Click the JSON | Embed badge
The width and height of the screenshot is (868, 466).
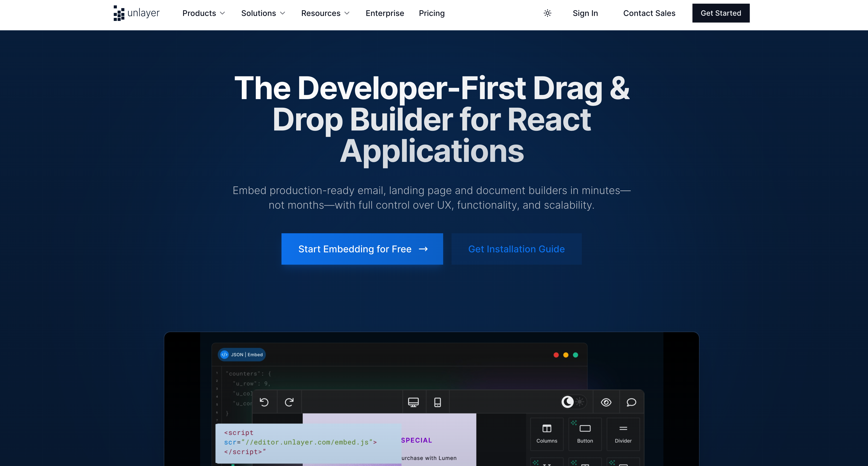pyautogui.click(x=242, y=355)
